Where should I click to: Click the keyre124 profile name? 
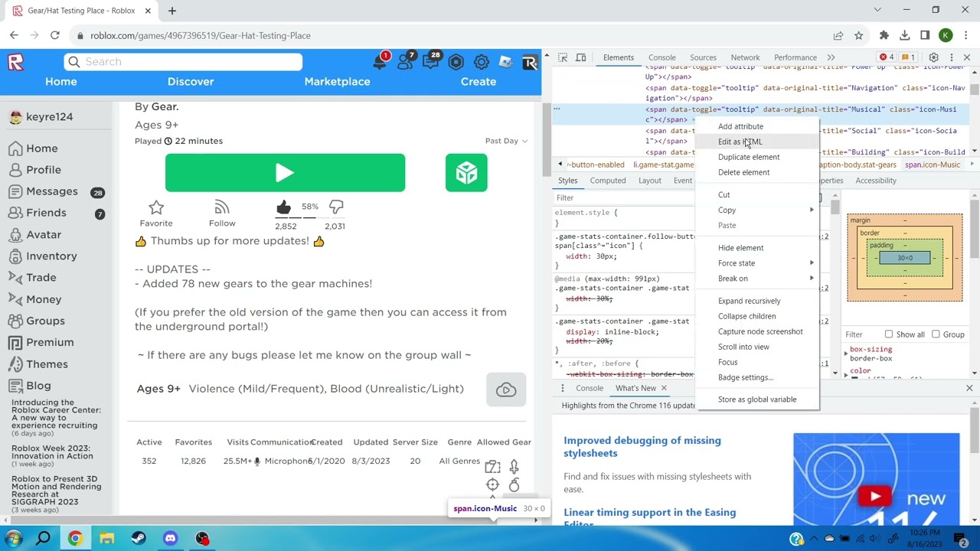[x=50, y=117]
